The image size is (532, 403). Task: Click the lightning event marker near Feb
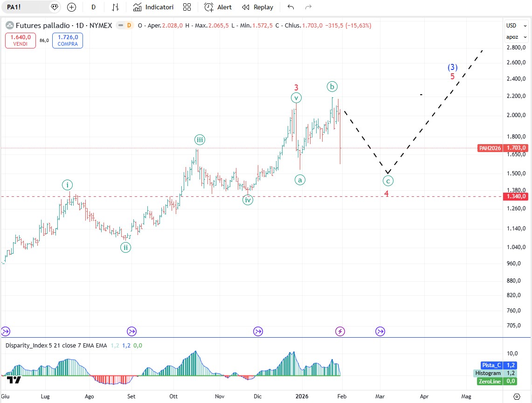click(340, 331)
